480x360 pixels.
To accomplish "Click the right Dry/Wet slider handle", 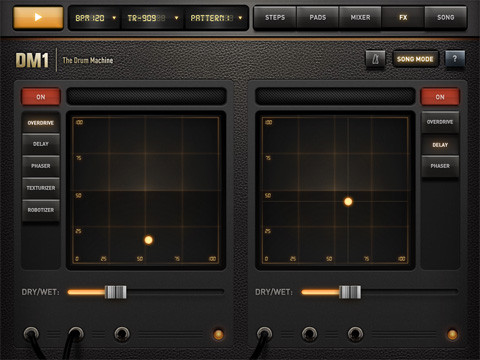I will tap(350, 292).
